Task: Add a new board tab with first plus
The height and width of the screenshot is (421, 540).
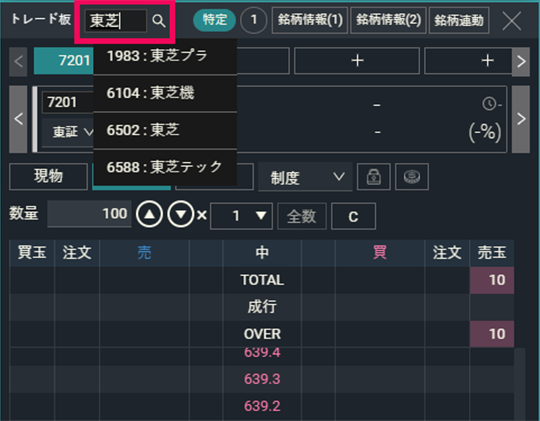Action: coord(357,61)
